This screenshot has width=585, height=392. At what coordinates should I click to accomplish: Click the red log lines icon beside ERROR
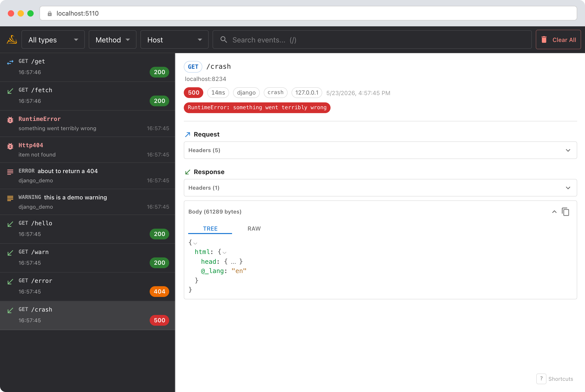pyautogui.click(x=10, y=172)
